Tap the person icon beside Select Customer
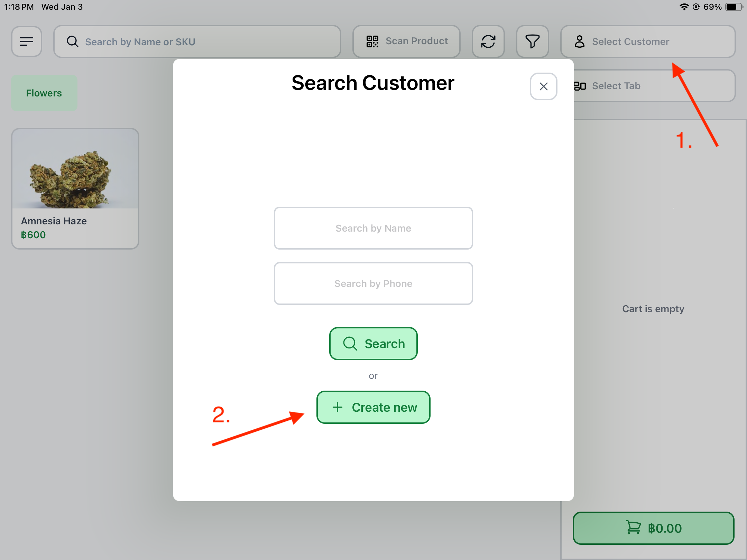This screenshot has height=560, width=747. pyautogui.click(x=580, y=41)
